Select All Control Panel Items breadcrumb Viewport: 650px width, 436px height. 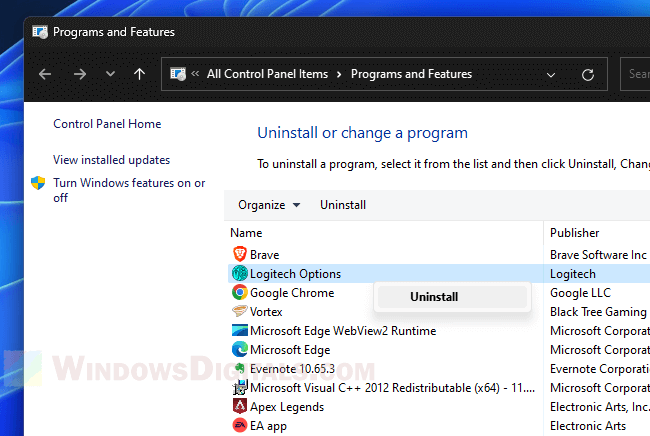click(x=267, y=74)
